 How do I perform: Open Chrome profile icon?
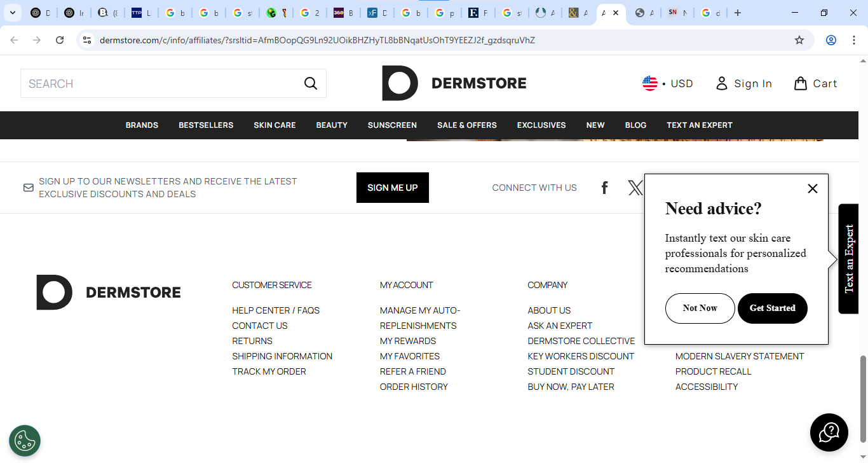click(x=831, y=40)
